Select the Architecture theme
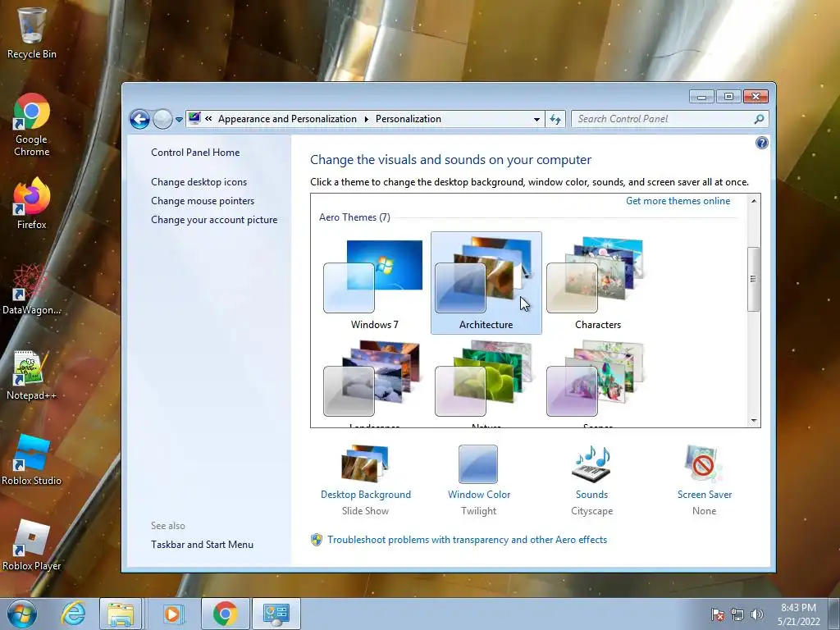Viewport: 840px width, 630px height. coord(486,283)
